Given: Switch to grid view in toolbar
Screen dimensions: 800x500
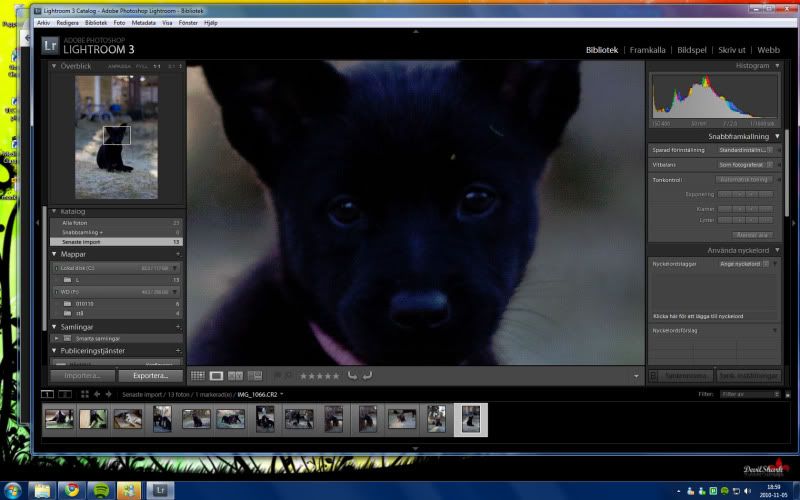Looking at the screenshot, I should (x=198, y=376).
